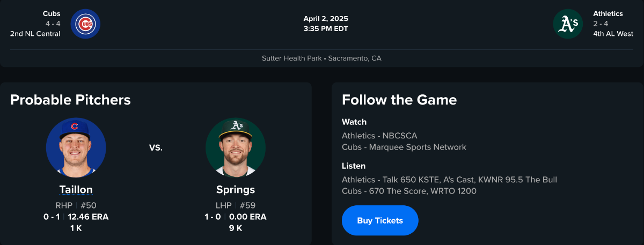Click the 4th AL West standing text
This screenshot has height=245, width=644.
point(613,34)
